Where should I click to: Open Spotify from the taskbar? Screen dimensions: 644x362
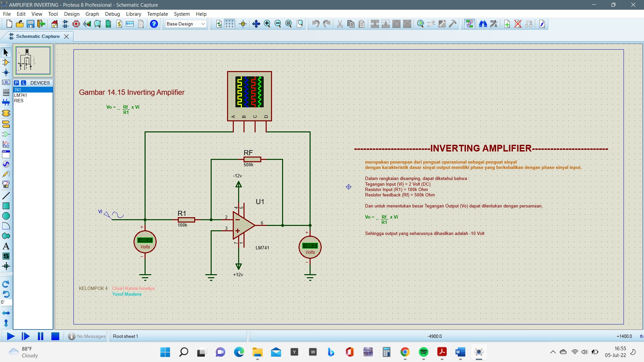click(423, 352)
